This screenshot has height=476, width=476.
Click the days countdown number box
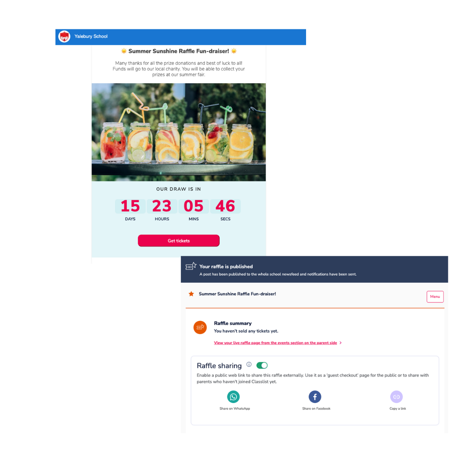click(130, 206)
